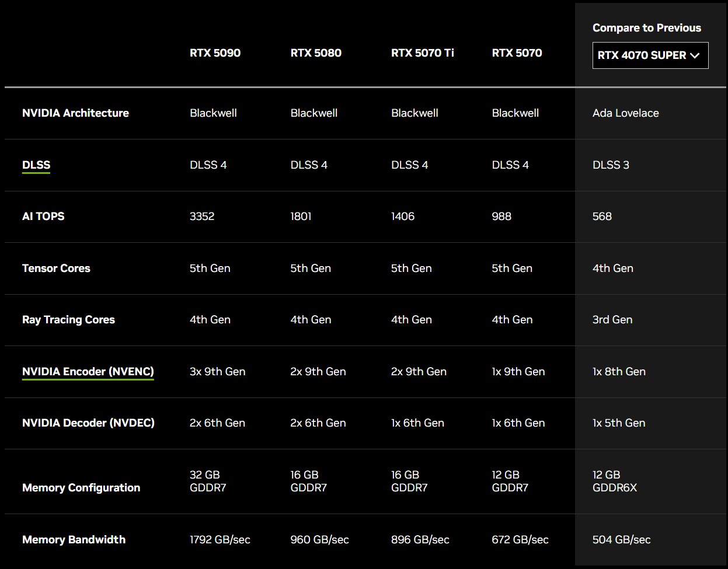Open the underlined DLSS link
728x569 pixels.
pos(36,165)
